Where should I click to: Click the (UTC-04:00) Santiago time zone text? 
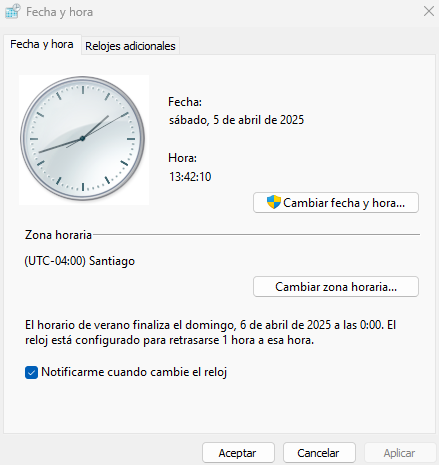[x=80, y=261]
